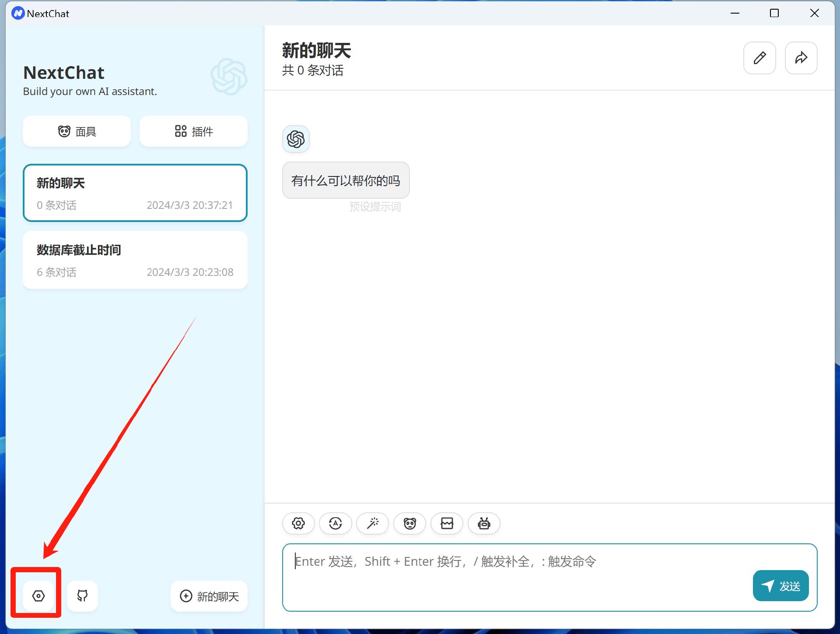Screen dimensions: 840x634
Task: Toggle edit mode with the pencil icon
Action: [759, 58]
